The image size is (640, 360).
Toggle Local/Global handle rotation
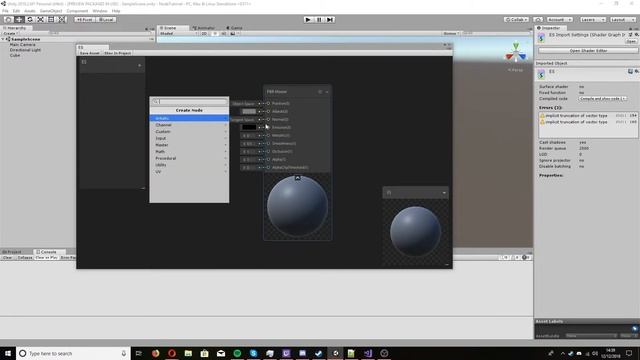tap(106, 20)
